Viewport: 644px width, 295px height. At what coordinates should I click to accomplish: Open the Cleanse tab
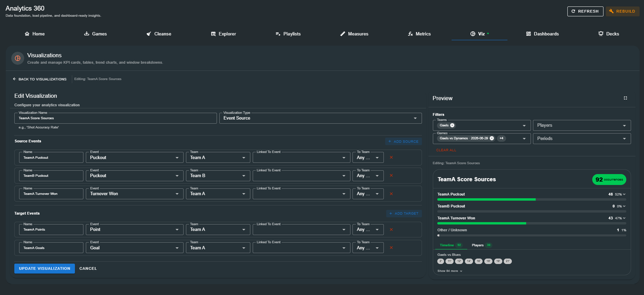tap(159, 34)
